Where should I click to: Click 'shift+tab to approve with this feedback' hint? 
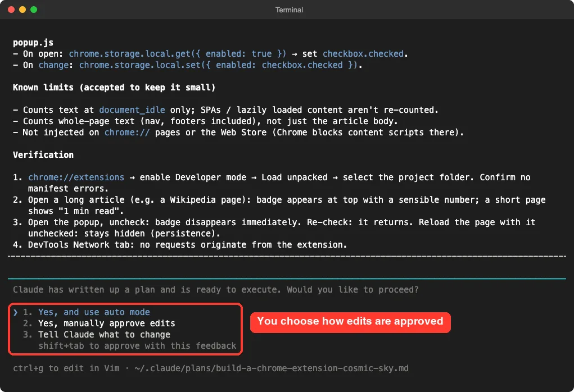click(x=137, y=346)
